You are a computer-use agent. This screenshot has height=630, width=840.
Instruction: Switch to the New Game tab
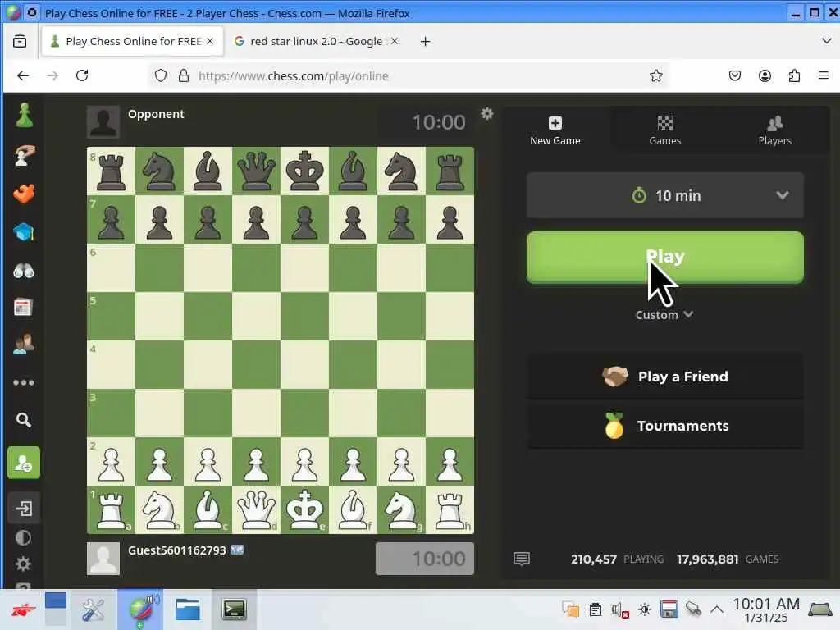tap(555, 131)
